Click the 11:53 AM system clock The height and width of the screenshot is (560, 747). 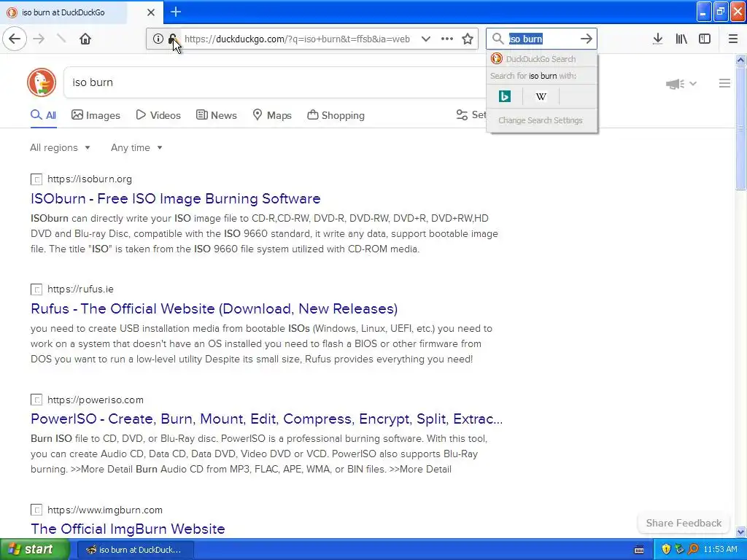720,549
